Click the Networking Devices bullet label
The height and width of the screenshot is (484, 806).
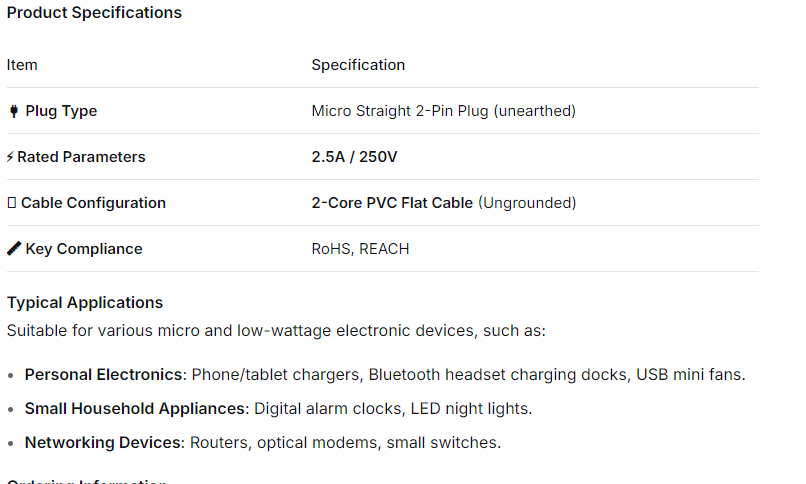click(x=103, y=442)
